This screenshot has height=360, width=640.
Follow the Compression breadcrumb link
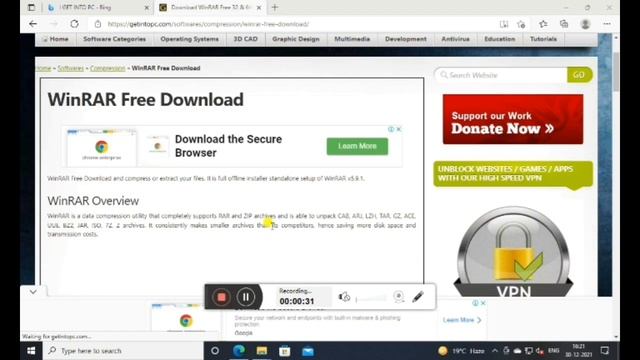[107, 68]
